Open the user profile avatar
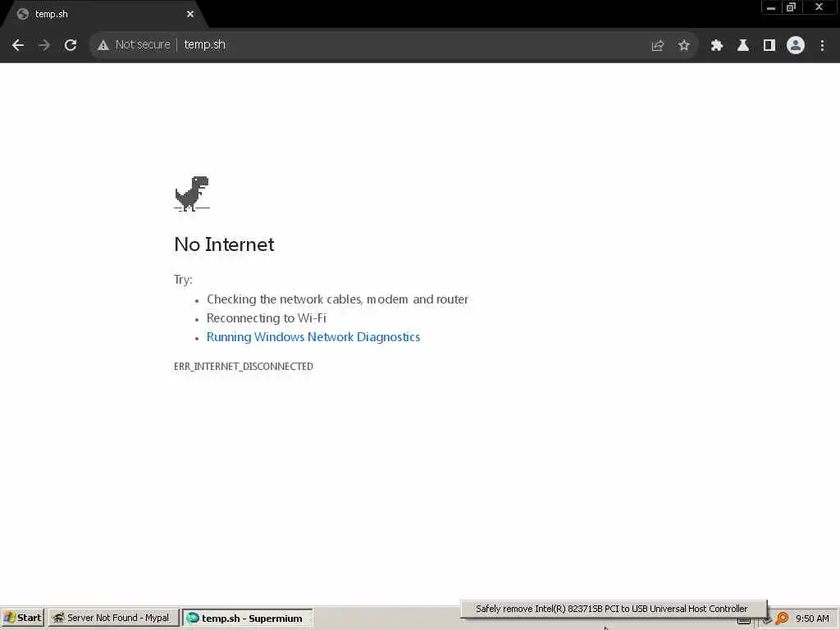Image resolution: width=840 pixels, height=630 pixels. point(796,46)
